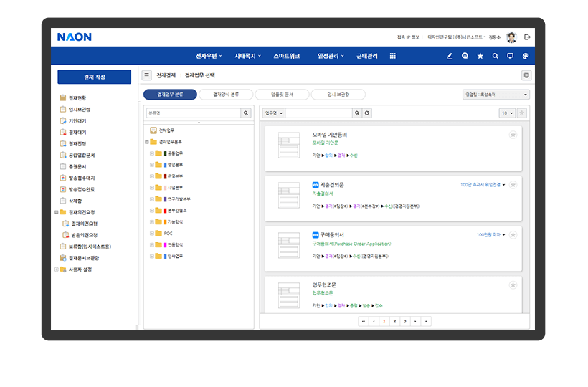Click the magnifier icon in blue navigation bar
Screen dimensions: 588x387
[x=495, y=56]
